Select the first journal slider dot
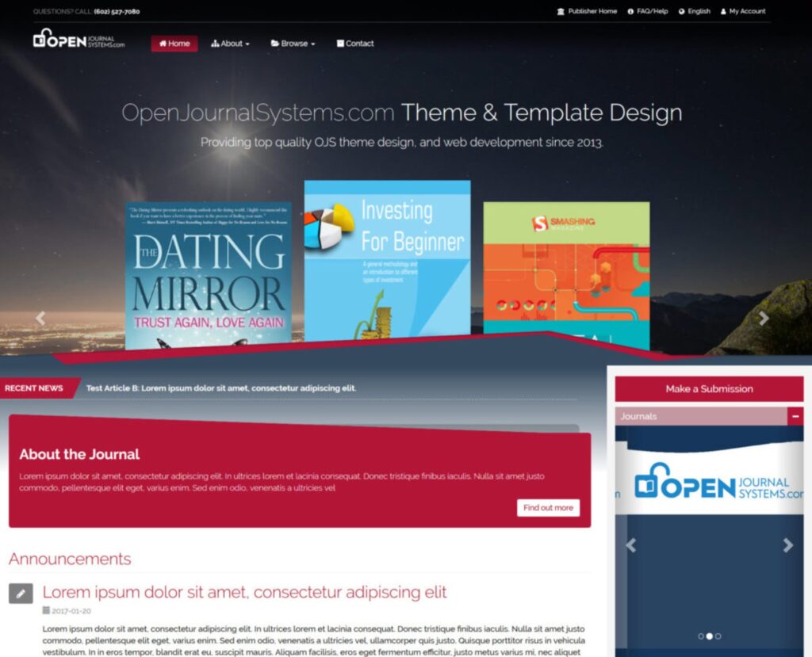 [700, 636]
